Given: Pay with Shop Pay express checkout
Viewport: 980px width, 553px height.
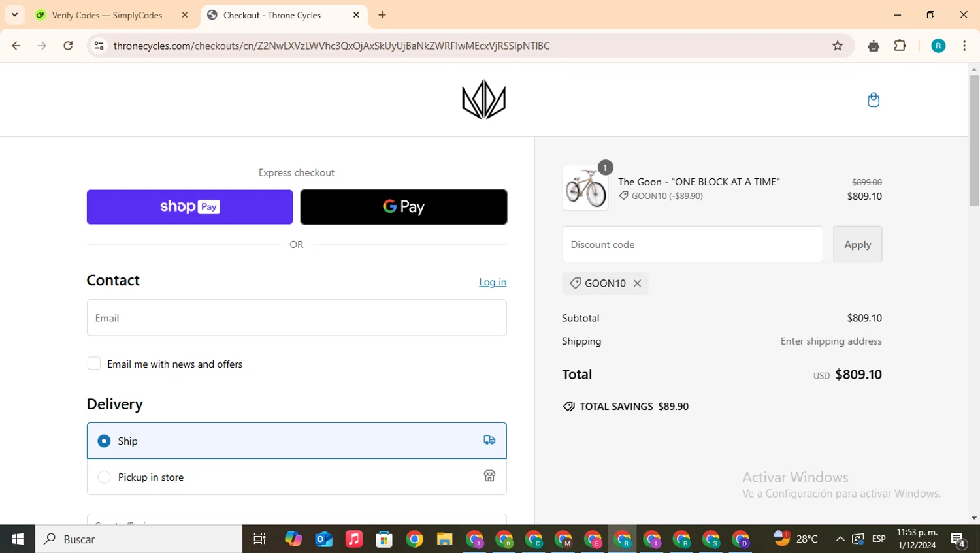Looking at the screenshot, I should point(189,207).
